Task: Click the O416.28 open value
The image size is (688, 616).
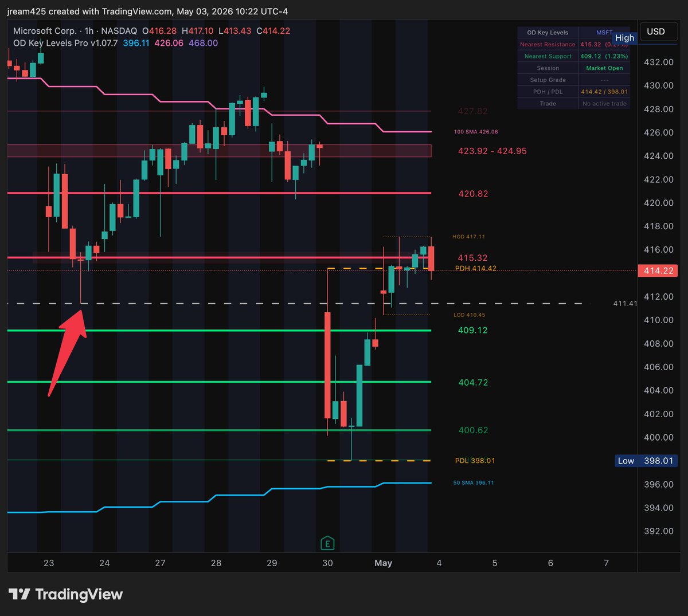Action: pyautogui.click(x=159, y=31)
